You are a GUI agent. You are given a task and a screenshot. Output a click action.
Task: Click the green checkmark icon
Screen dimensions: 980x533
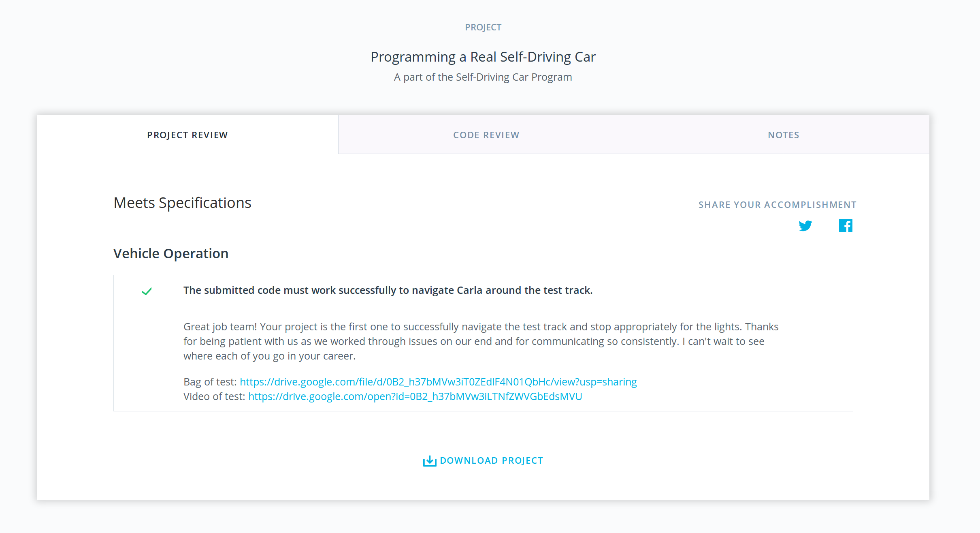pos(147,291)
